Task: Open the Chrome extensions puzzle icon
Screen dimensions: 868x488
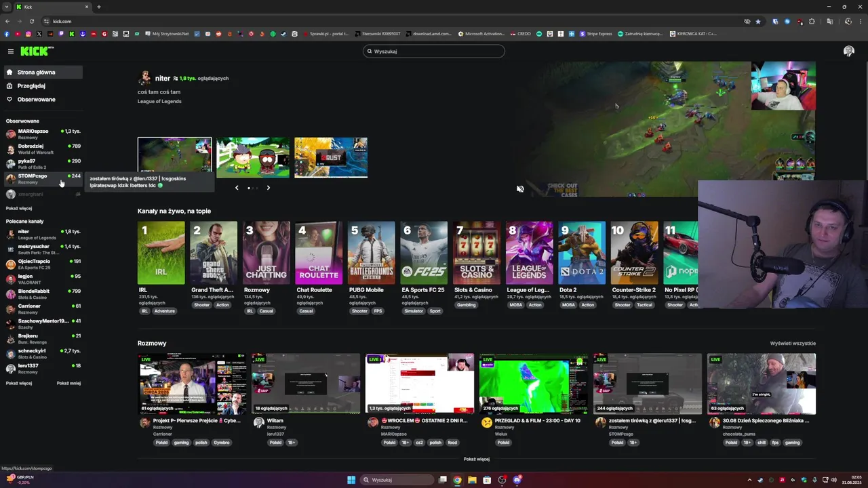Action: [x=812, y=21]
